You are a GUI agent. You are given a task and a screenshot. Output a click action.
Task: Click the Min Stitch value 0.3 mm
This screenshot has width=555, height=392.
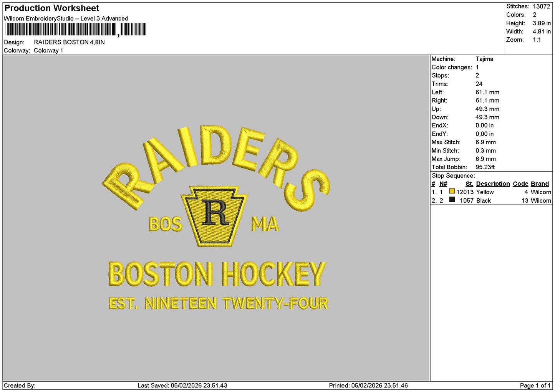(485, 151)
